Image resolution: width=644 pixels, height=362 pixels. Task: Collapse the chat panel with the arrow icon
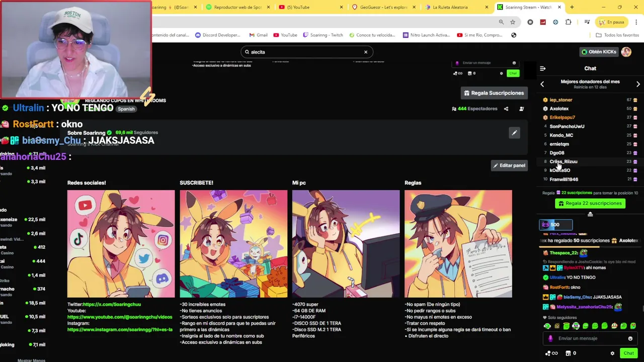542,68
